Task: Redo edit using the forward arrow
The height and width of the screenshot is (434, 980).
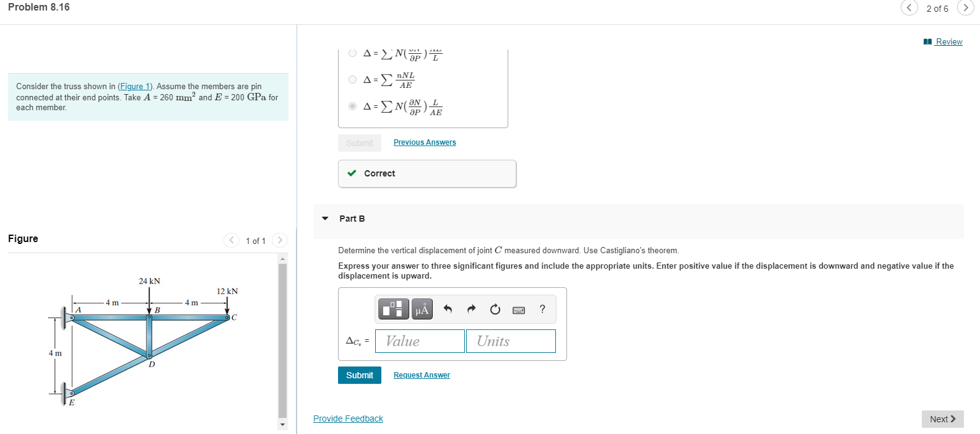Action: click(x=471, y=309)
